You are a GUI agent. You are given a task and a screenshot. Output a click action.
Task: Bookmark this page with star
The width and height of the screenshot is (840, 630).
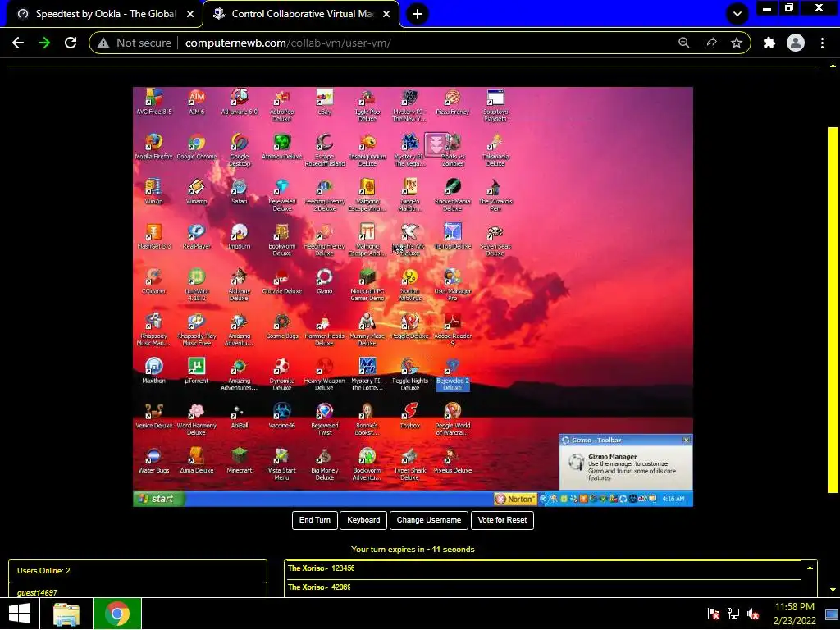point(737,43)
